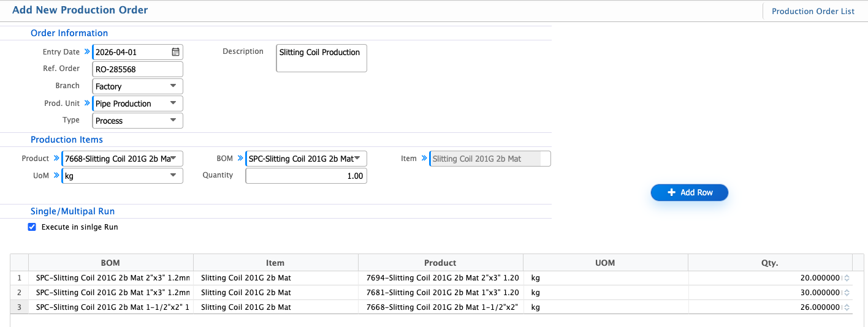Open the Production Order List link

click(x=813, y=11)
